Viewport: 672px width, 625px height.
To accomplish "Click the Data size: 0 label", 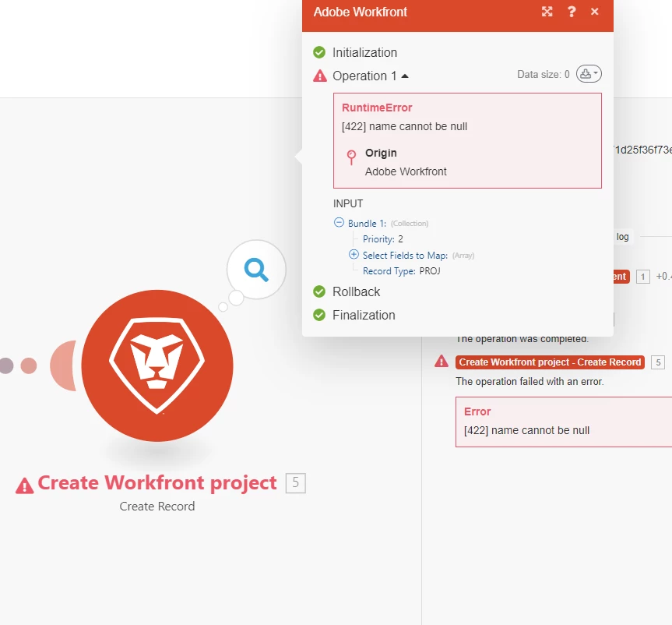I will click(544, 74).
